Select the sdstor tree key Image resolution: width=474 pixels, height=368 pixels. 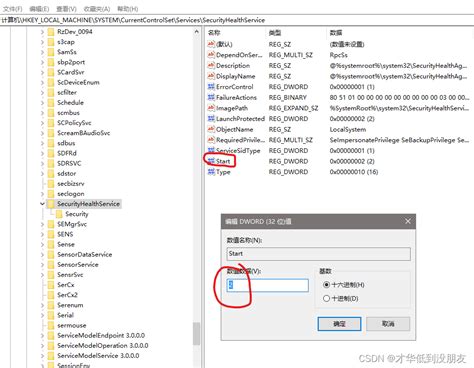coord(66,174)
